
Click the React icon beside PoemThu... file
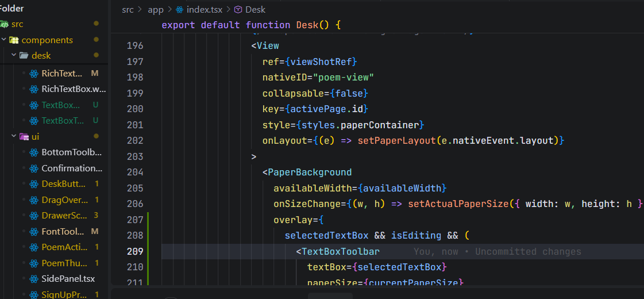click(34, 263)
